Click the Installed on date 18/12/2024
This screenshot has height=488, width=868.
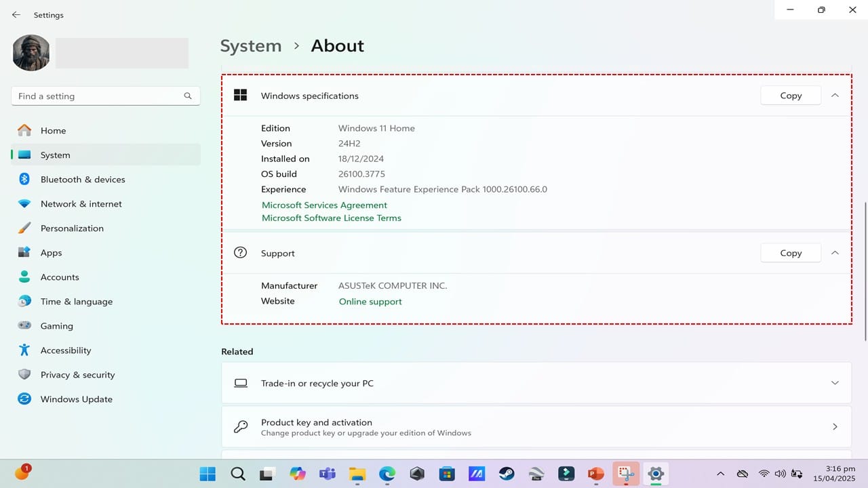click(361, 159)
